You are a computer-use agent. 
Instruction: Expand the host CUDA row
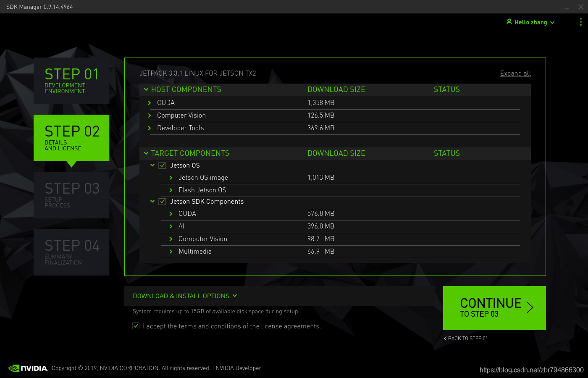[150, 103]
